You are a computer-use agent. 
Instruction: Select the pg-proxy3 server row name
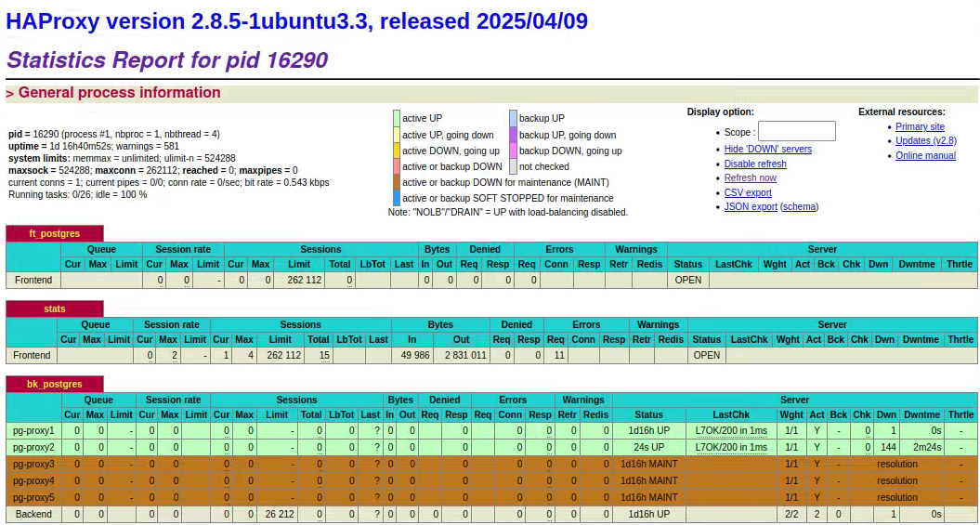pyautogui.click(x=33, y=464)
